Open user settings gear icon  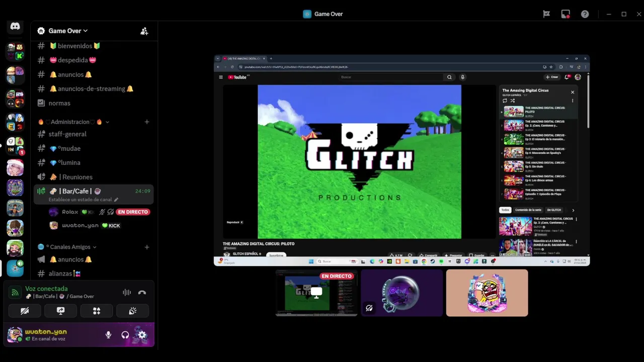tap(142, 335)
